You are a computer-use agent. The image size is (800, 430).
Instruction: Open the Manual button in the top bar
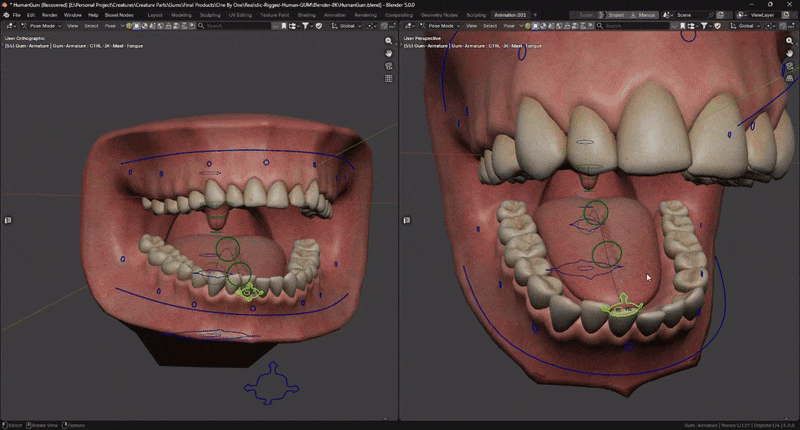(x=643, y=15)
